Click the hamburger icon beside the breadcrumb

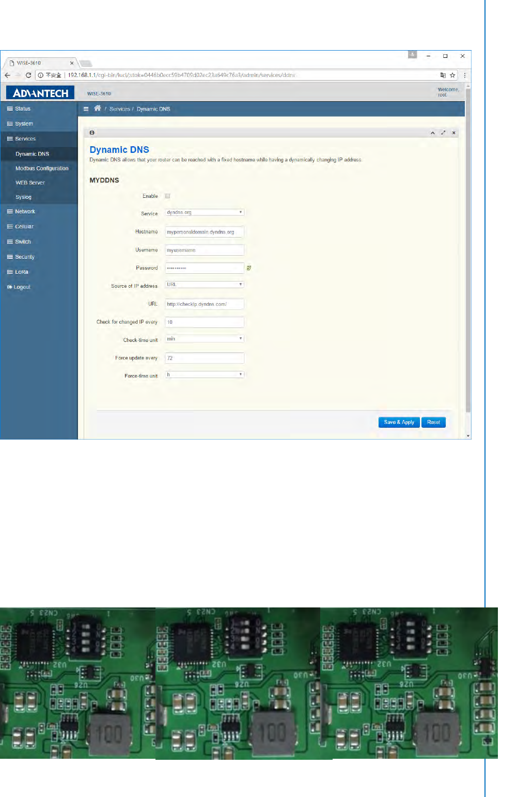(x=86, y=109)
